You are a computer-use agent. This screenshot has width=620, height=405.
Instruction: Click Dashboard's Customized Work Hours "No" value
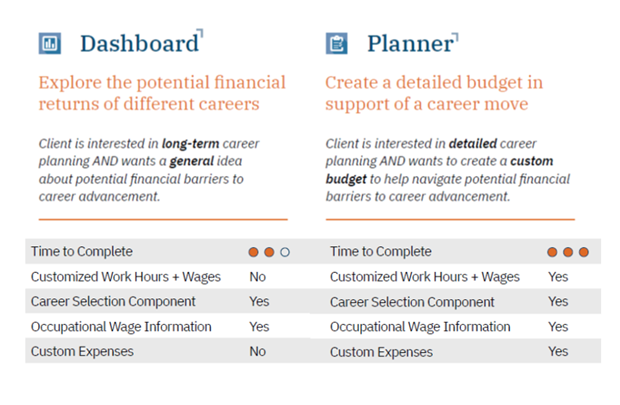[x=258, y=277]
